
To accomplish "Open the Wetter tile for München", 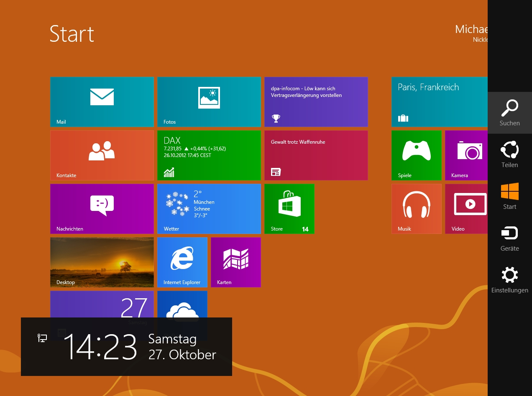I will coord(209,209).
